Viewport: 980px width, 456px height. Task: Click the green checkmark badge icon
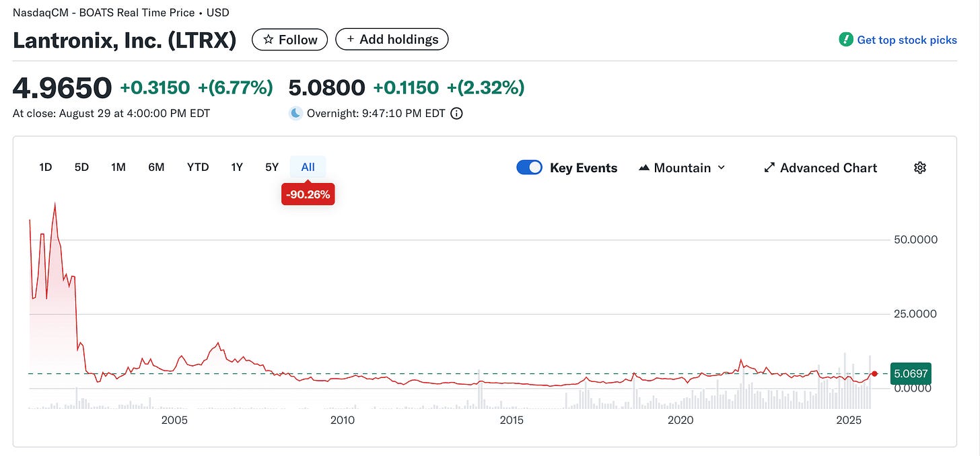click(846, 40)
